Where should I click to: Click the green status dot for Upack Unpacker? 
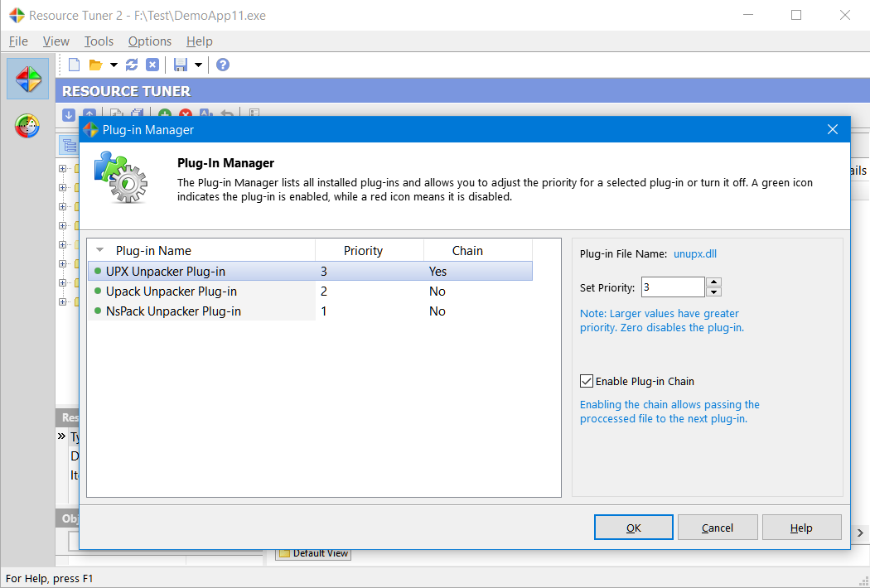tap(98, 292)
